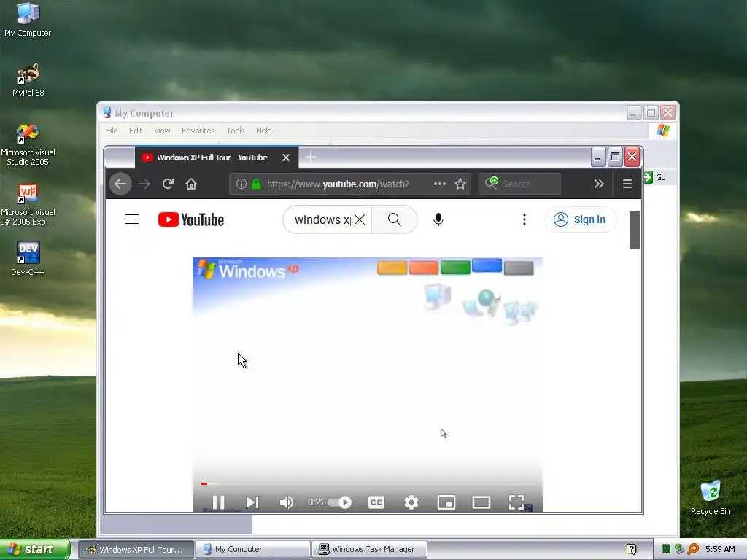Skip to the next video
The image size is (747, 560).
point(252,502)
